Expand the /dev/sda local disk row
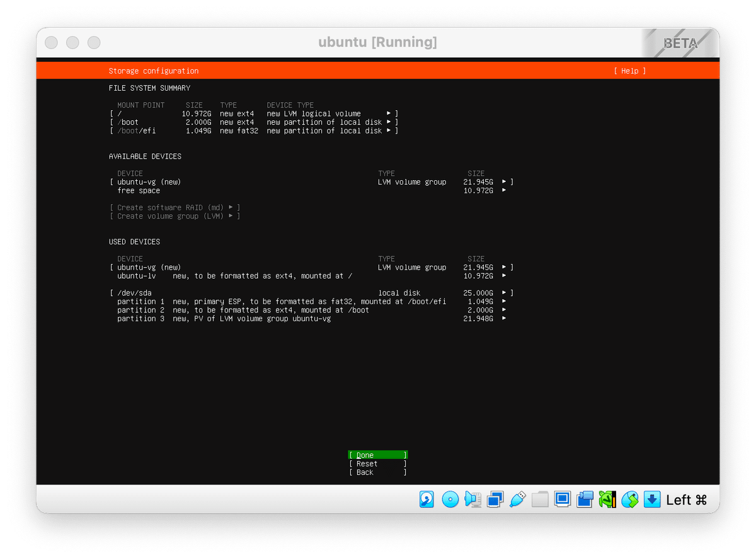 point(312,293)
